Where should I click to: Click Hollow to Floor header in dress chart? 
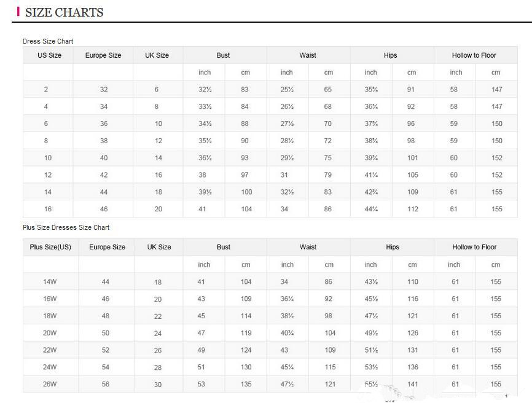474,55
